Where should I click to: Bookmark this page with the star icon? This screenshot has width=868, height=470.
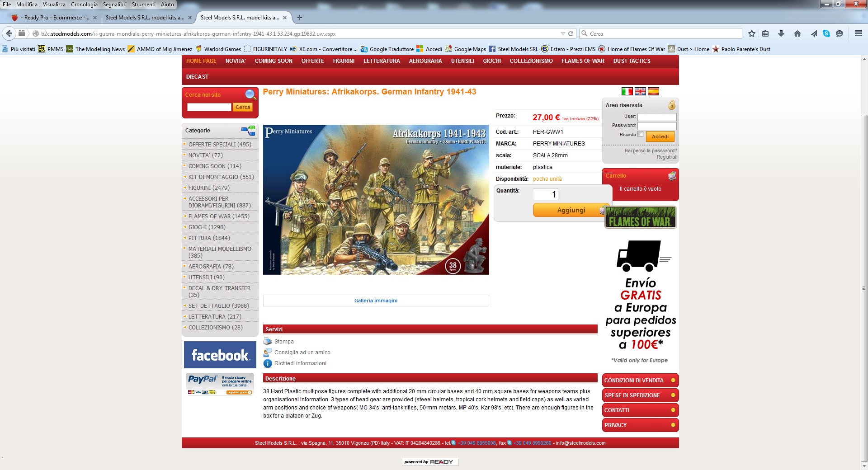pos(751,33)
